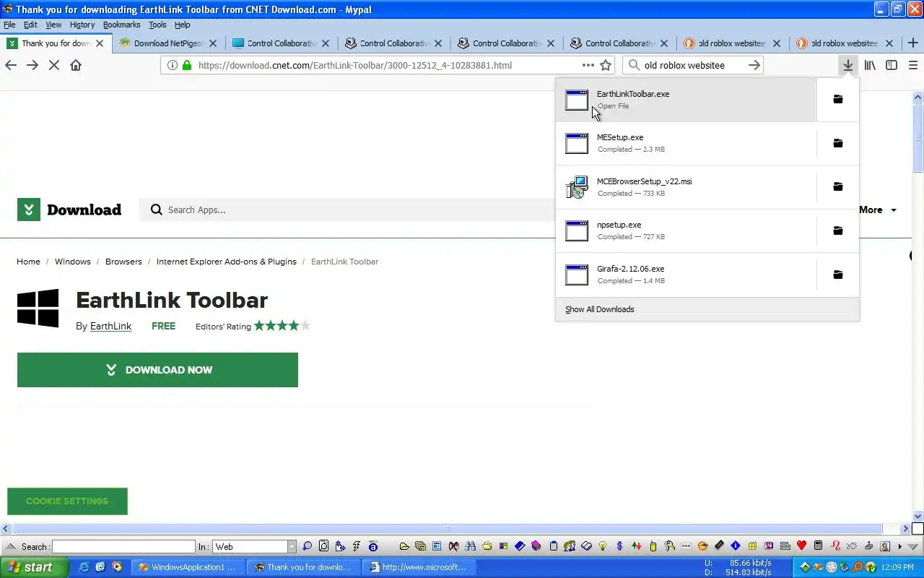Image resolution: width=924 pixels, height=578 pixels.
Task: Click the magnifier search icon in bottom toolbar
Action: coord(307,546)
